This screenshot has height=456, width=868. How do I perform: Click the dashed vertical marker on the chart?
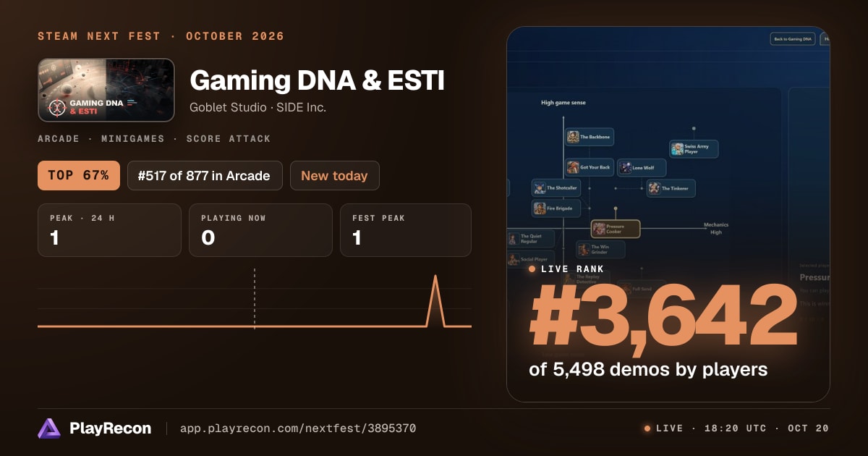click(x=254, y=299)
